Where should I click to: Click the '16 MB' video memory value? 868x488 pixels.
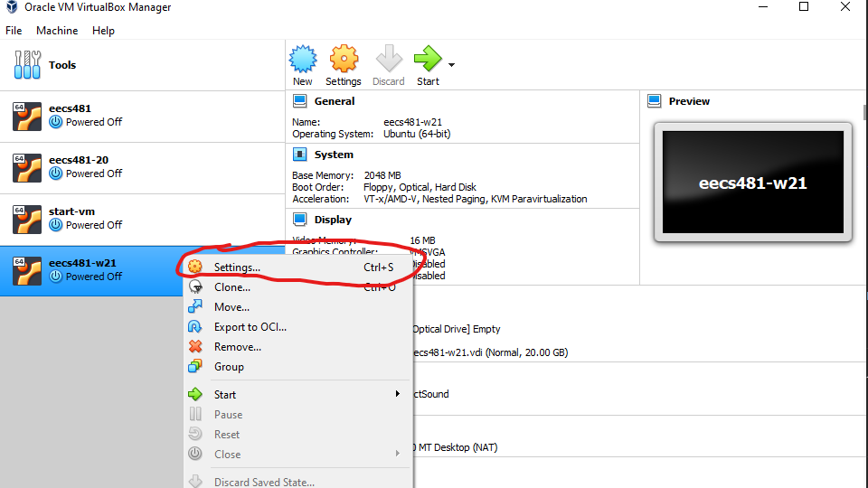click(x=422, y=240)
